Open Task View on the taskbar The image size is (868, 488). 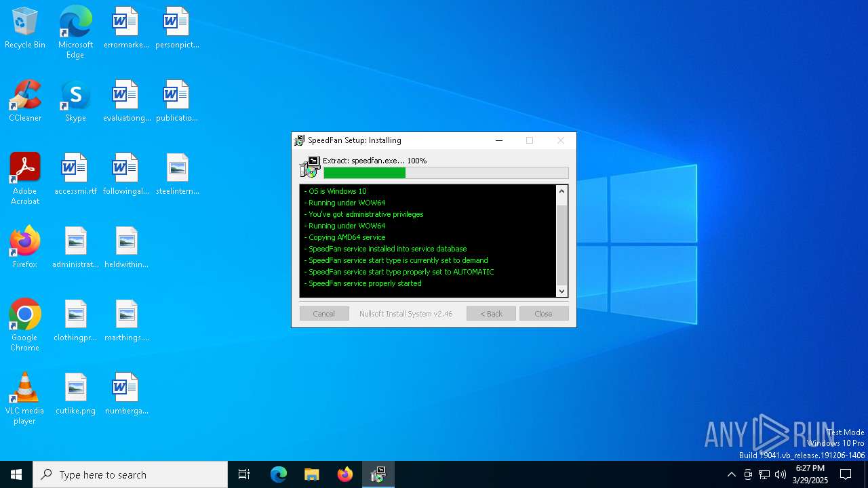coord(244,474)
